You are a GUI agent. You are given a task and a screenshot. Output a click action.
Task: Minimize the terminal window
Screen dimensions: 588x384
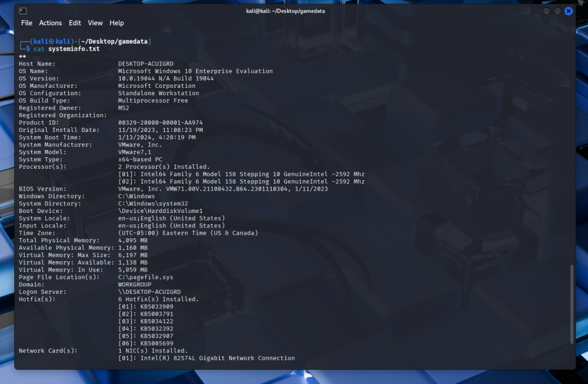(x=547, y=11)
